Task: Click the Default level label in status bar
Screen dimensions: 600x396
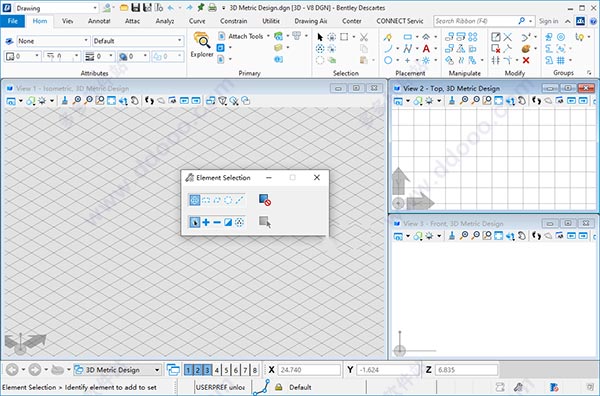Action: pyautogui.click(x=300, y=387)
